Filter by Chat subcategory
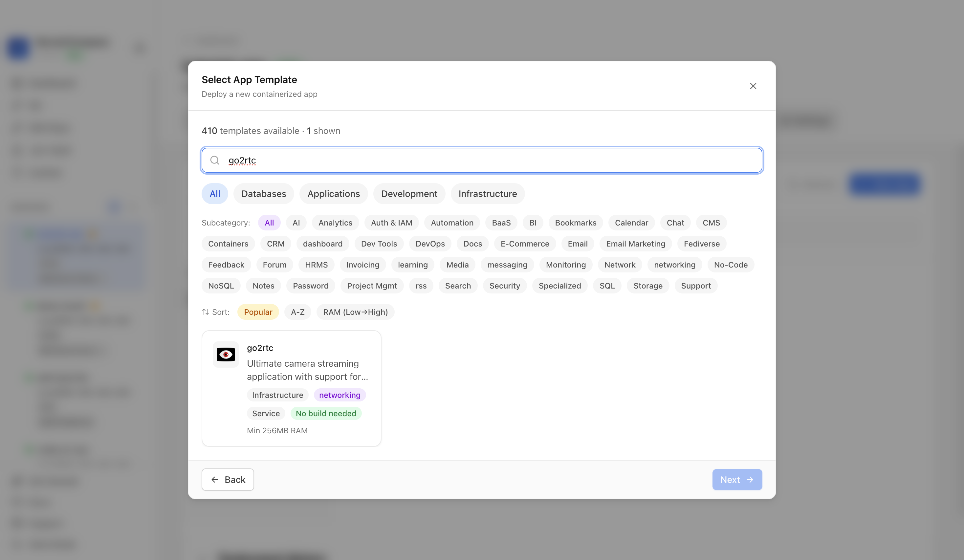The image size is (964, 560). 675,223
